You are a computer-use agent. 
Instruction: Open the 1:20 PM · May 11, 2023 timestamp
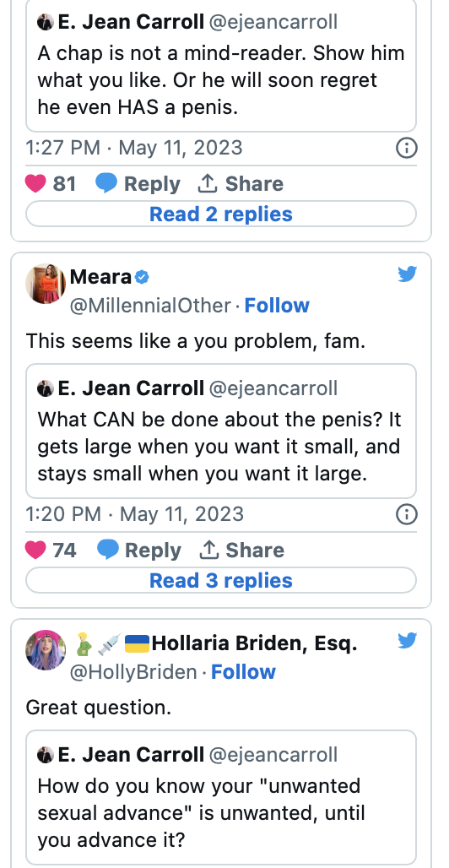pos(134,514)
